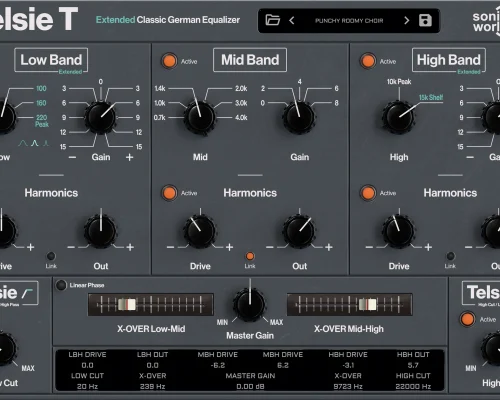This screenshot has width=500, height=400.
Task: Click the Mid Band Harmonics Out knob
Action: click(x=299, y=231)
